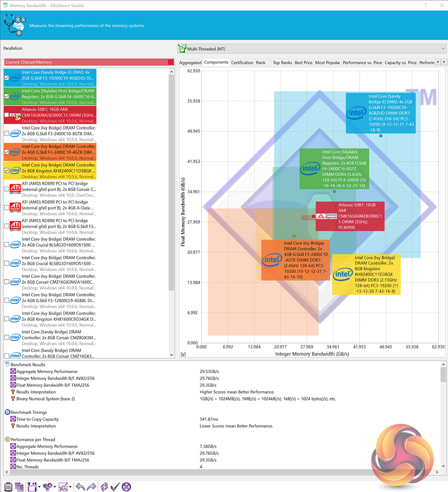Click icon beside Time to Copy Capacity
Screen dimensions: 448x492
click(x=13, y=419)
